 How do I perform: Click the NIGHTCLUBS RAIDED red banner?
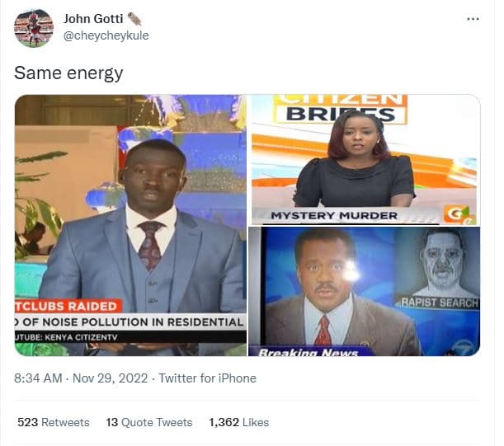(68, 306)
